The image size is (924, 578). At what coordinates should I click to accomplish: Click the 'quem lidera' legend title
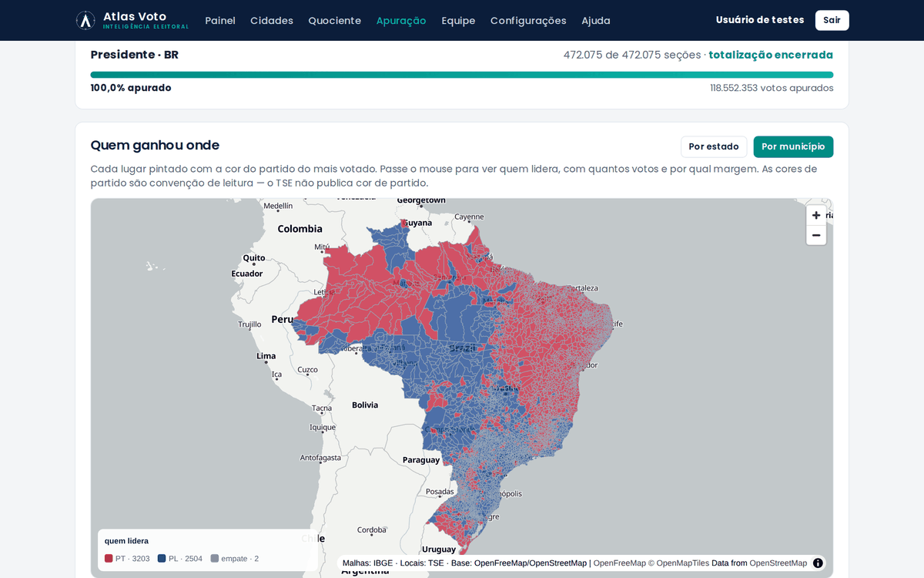[126, 541]
